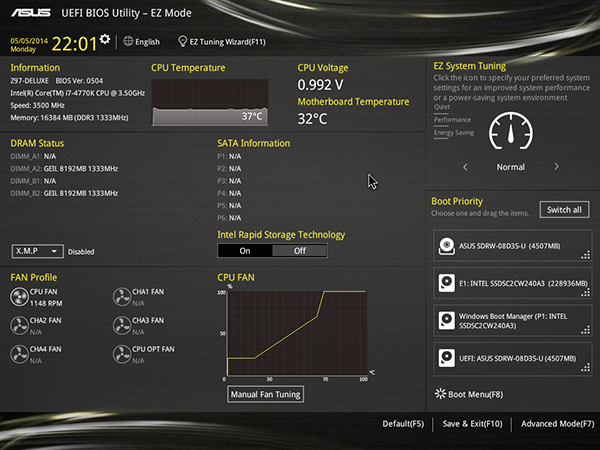Viewport: 600px width, 450px height.
Task: Click the Boot Menu asterisk icon
Action: pos(440,394)
